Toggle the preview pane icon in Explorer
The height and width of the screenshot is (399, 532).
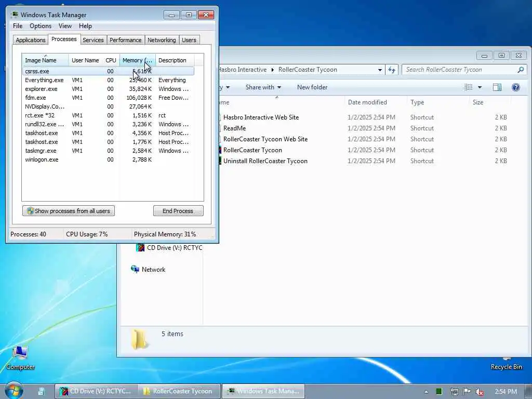pyautogui.click(x=497, y=87)
